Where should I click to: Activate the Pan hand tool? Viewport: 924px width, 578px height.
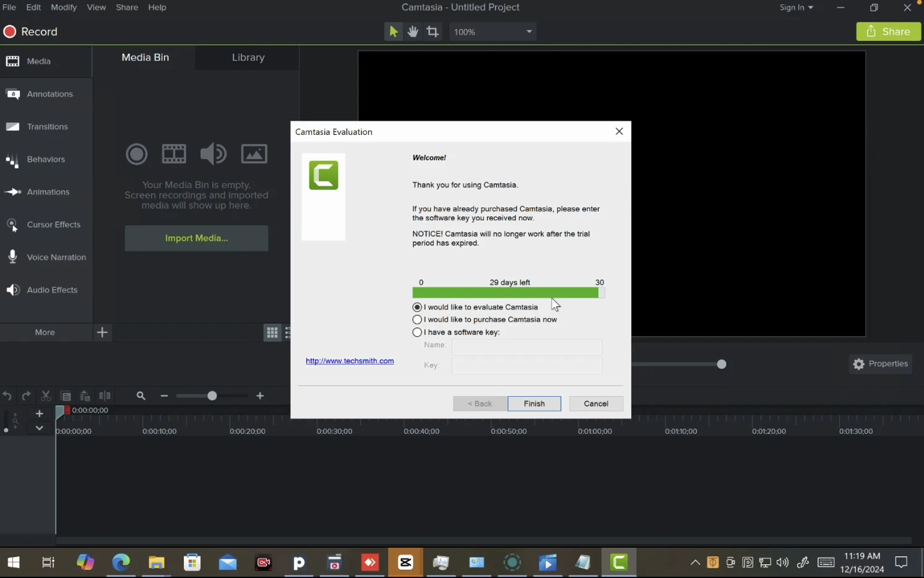coord(412,31)
